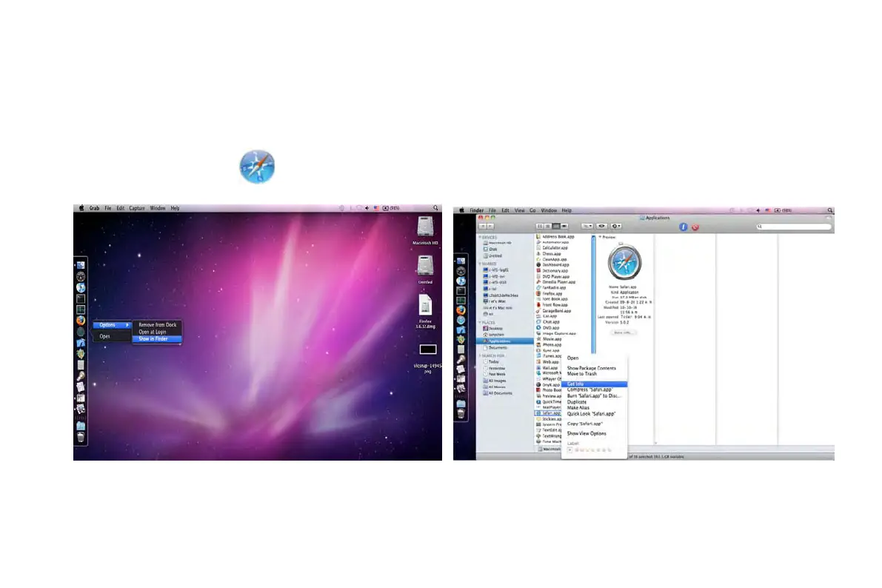Expand the Options submenu in dock menu
Viewport: 882px width, 588px height.
(111, 325)
